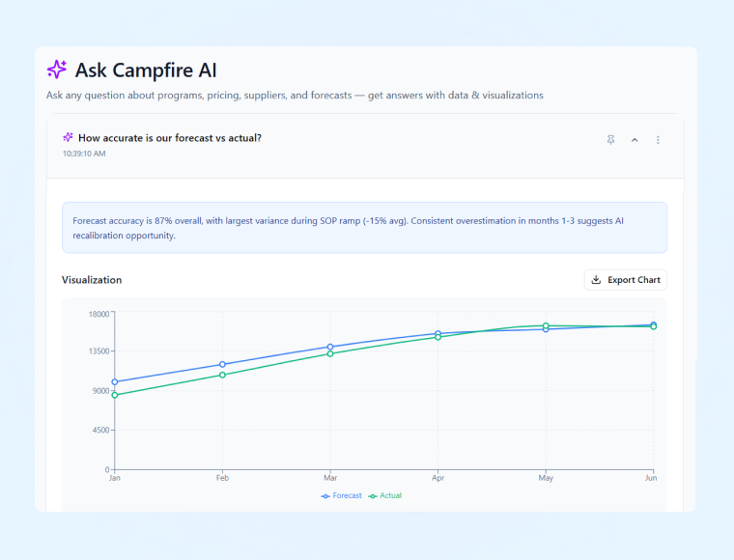Toggle the Forecast series in chart legend

[341, 496]
